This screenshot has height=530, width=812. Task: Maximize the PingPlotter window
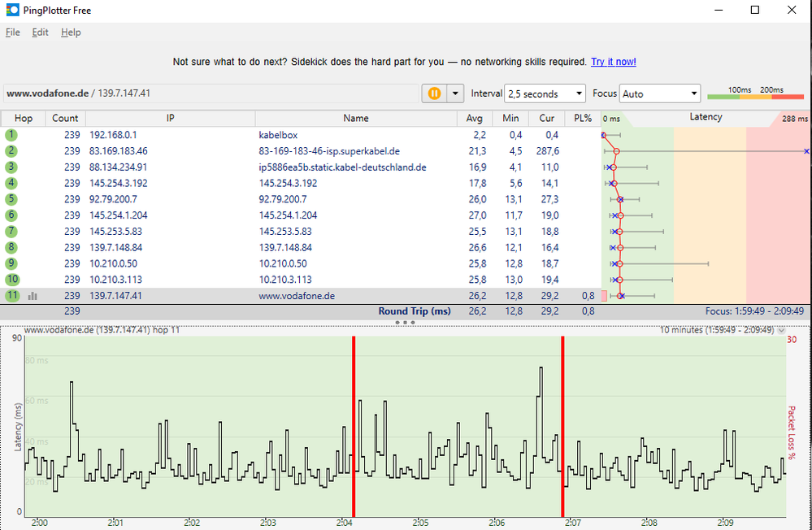click(755, 10)
